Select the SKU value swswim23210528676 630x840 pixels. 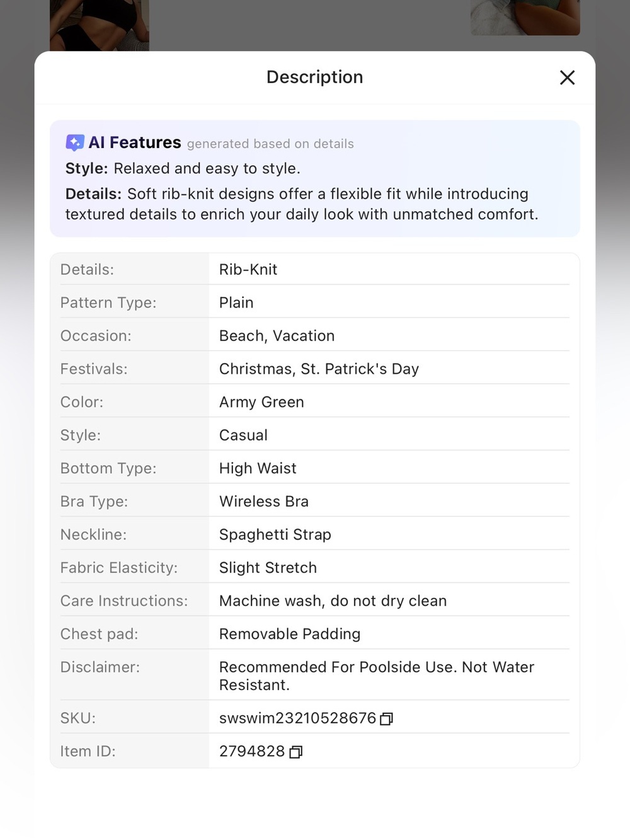point(297,718)
